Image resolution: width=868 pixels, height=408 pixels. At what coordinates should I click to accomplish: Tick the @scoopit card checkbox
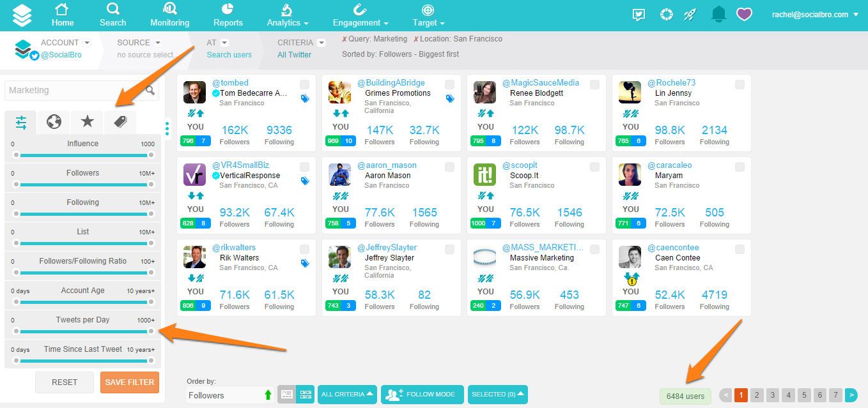(594, 167)
